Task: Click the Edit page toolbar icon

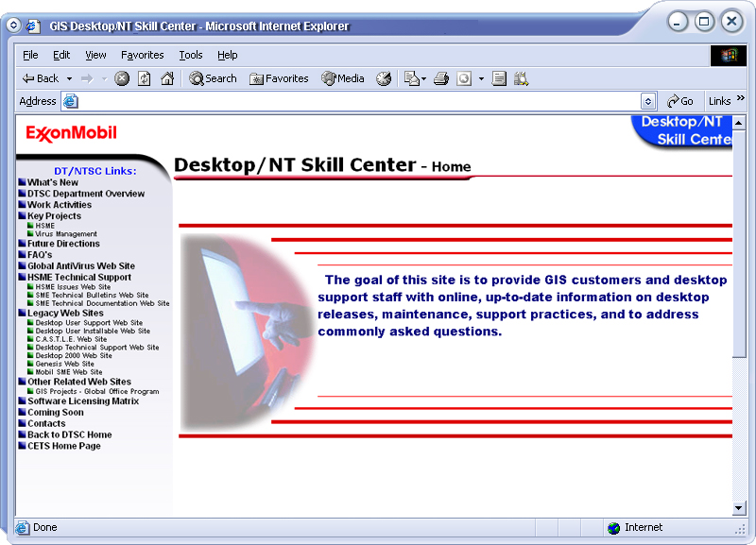Action: (464, 78)
